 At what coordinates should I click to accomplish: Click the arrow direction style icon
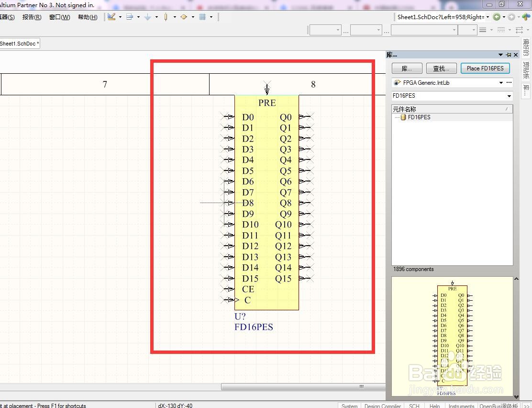point(519,30)
